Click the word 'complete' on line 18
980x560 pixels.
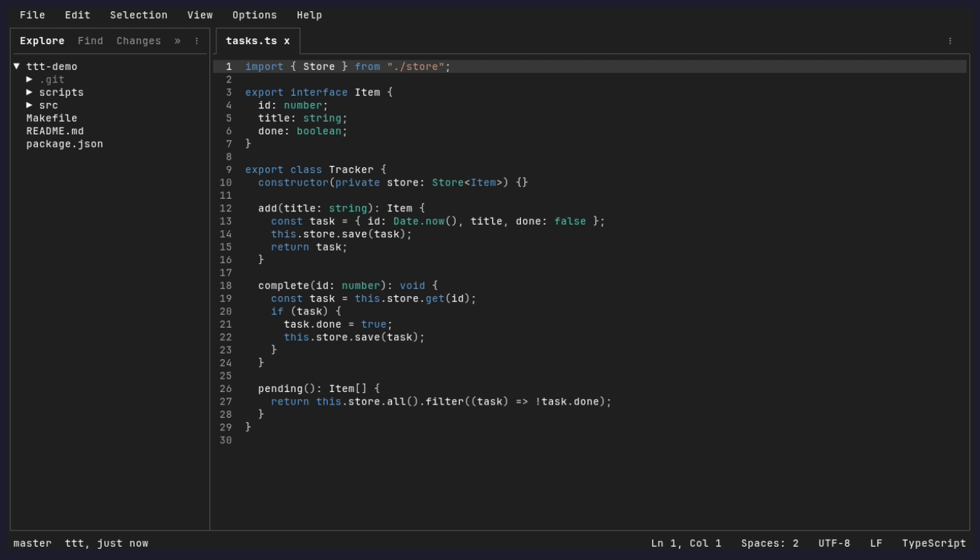pos(283,286)
